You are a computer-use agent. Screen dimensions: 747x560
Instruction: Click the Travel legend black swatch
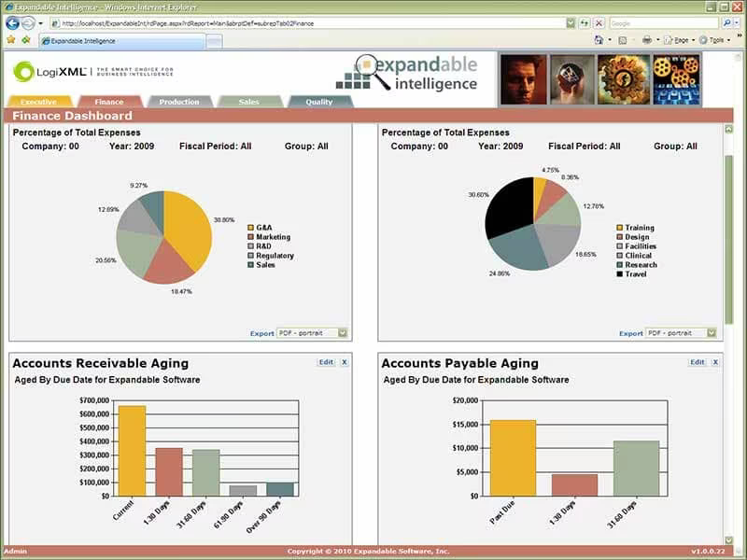click(620, 273)
